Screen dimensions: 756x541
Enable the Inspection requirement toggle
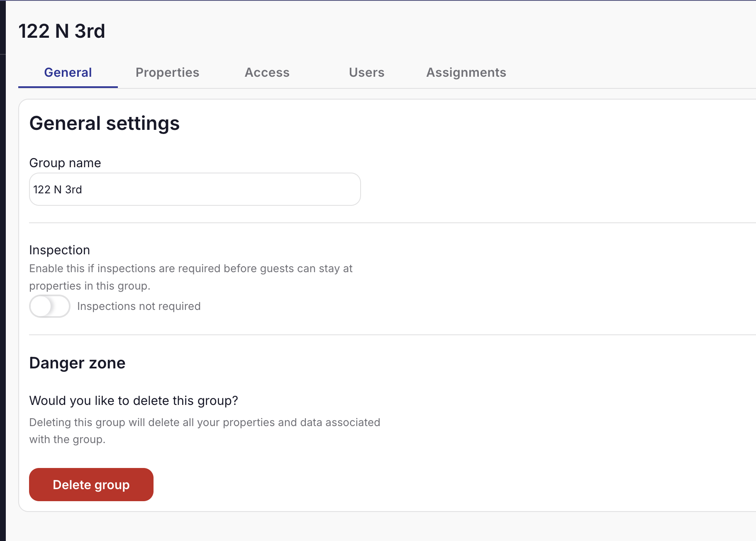coord(49,306)
